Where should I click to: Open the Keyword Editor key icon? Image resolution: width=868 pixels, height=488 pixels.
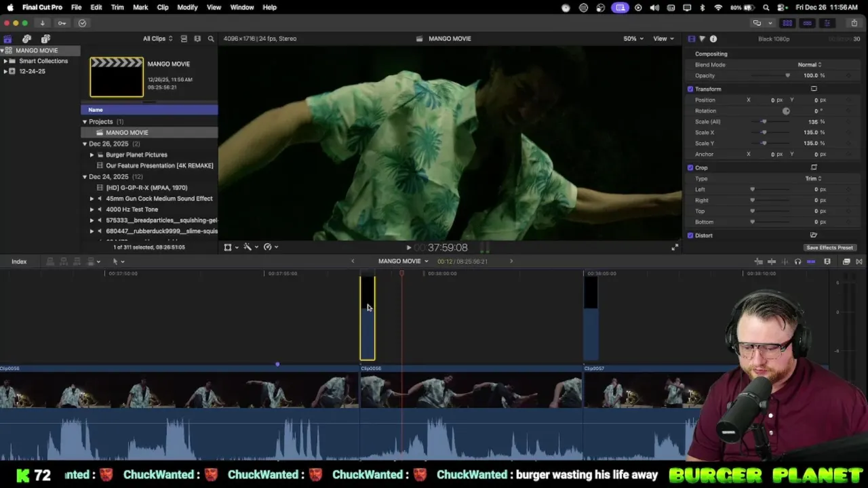pos(62,23)
